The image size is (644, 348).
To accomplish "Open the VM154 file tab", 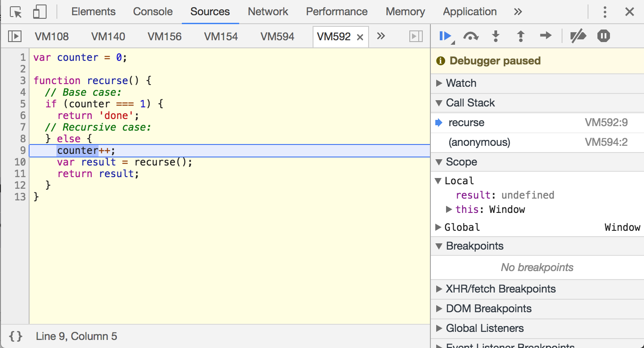I will [221, 37].
